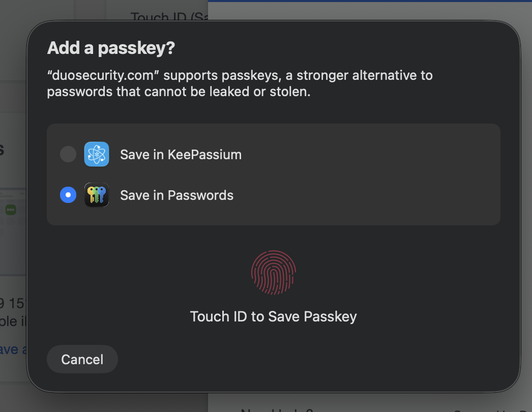Viewport: 532px width, 412px height.
Task: Click the KeePassium atom app icon
Action: 97,154
